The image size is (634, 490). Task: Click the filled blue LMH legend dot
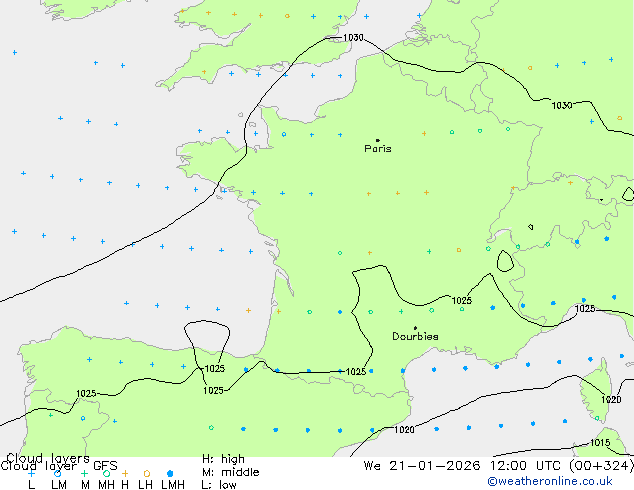[170, 473]
